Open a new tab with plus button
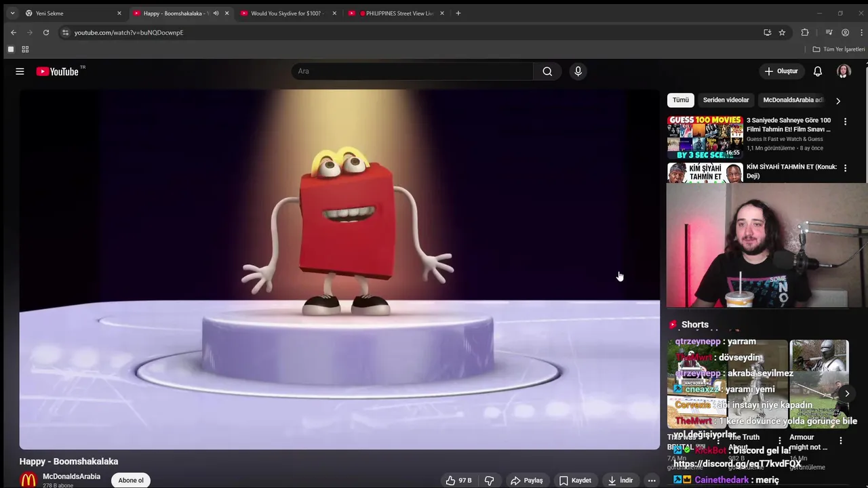The width and height of the screenshot is (868, 488). point(458,13)
